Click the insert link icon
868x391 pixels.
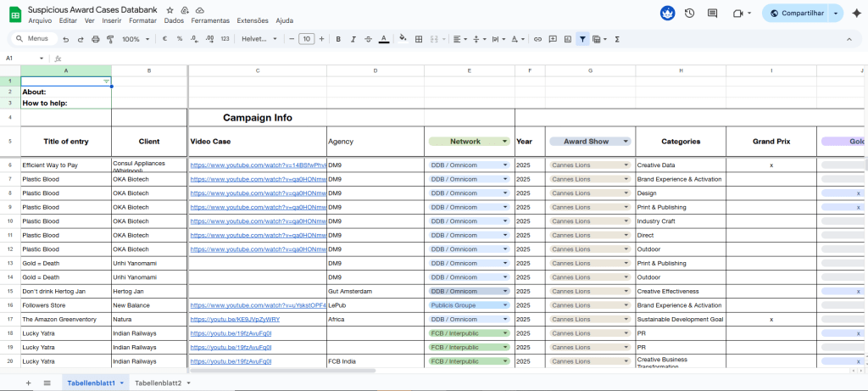pyautogui.click(x=537, y=39)
